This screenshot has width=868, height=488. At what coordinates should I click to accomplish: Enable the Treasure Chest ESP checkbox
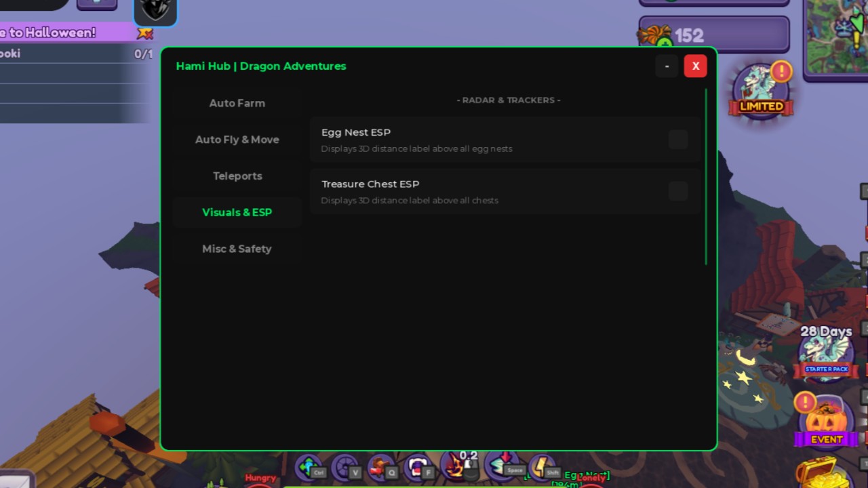tap(678, 191)
